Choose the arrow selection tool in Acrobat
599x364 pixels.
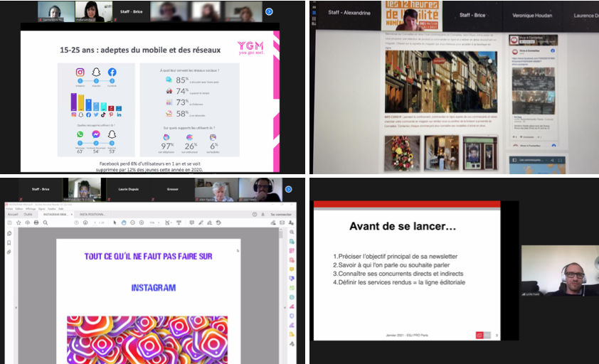pyautogui.click(x=114, y=223)
